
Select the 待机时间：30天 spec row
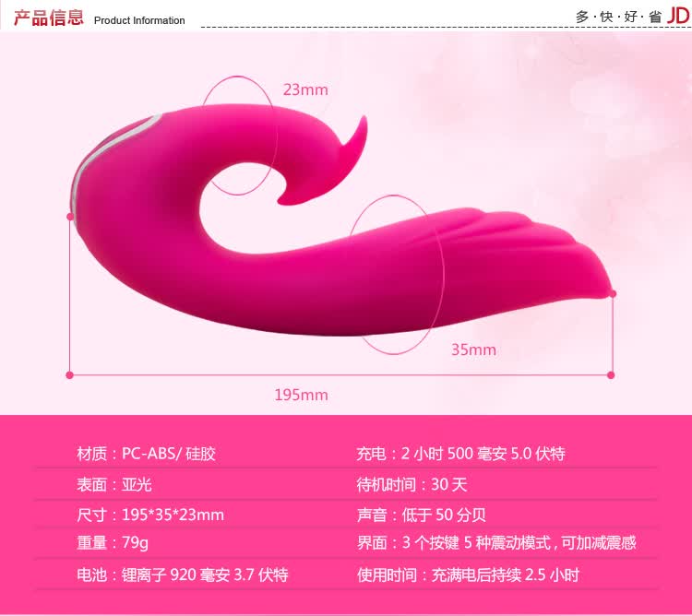(412, 484)
